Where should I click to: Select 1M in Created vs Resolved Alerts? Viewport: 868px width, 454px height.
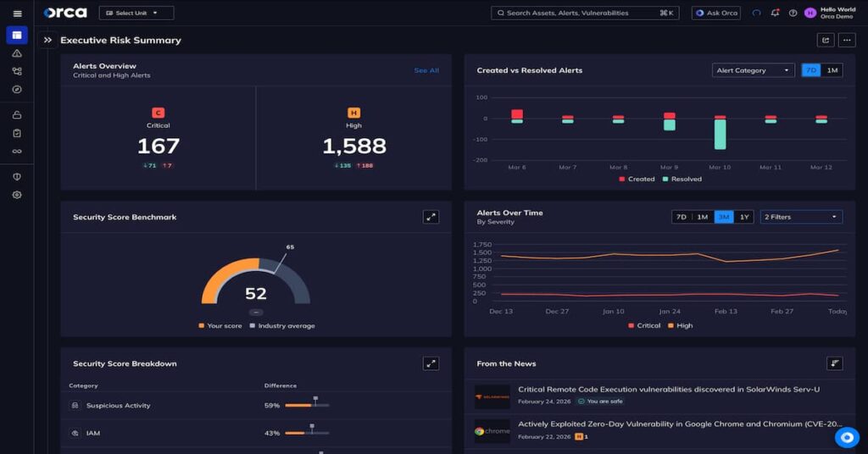pos(832,70)
